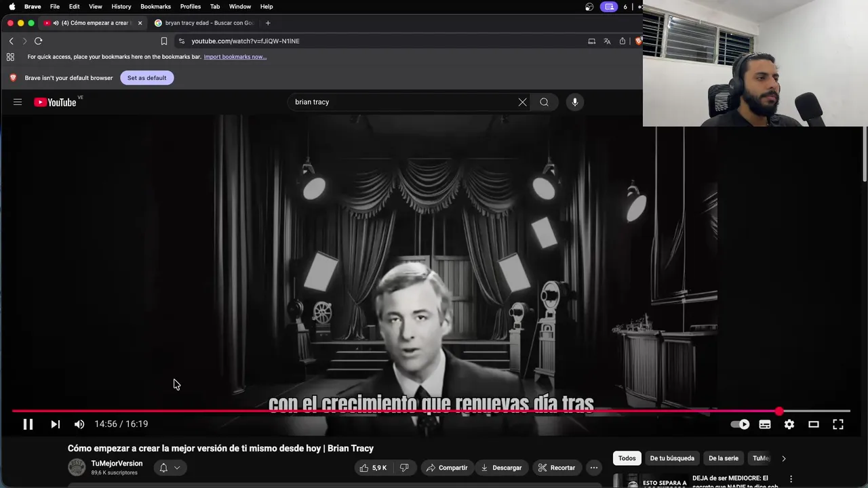Switch to theater mode
The height and width of the screenshot is (488, 868).
click(x=814, y=424)
